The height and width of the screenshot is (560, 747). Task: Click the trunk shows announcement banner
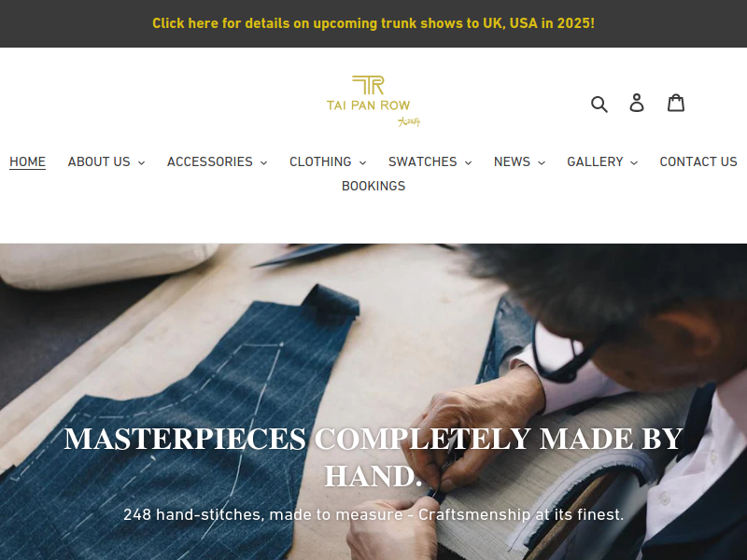click(373, 23)
